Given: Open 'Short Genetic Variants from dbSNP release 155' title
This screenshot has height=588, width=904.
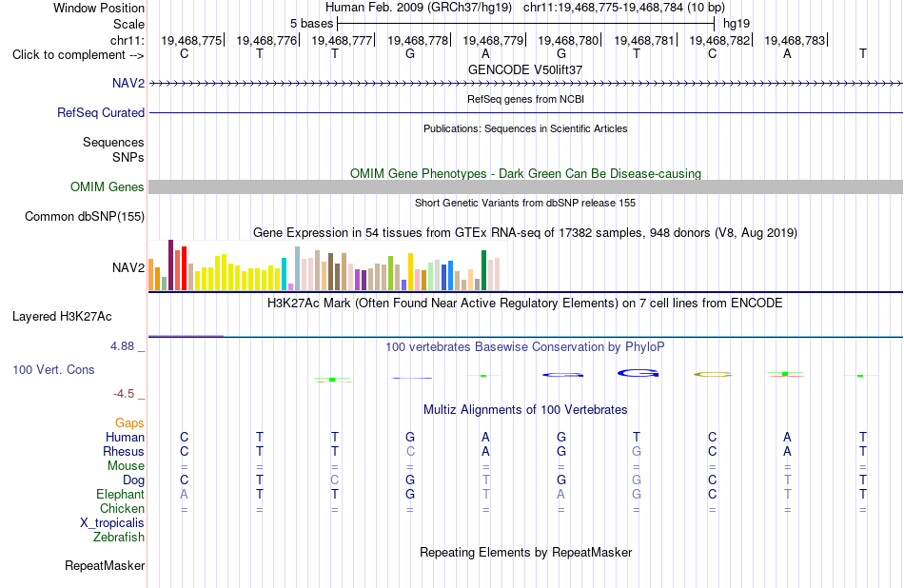Looking at the screenshot, I should pyautogui.click(x=525, y=203).
